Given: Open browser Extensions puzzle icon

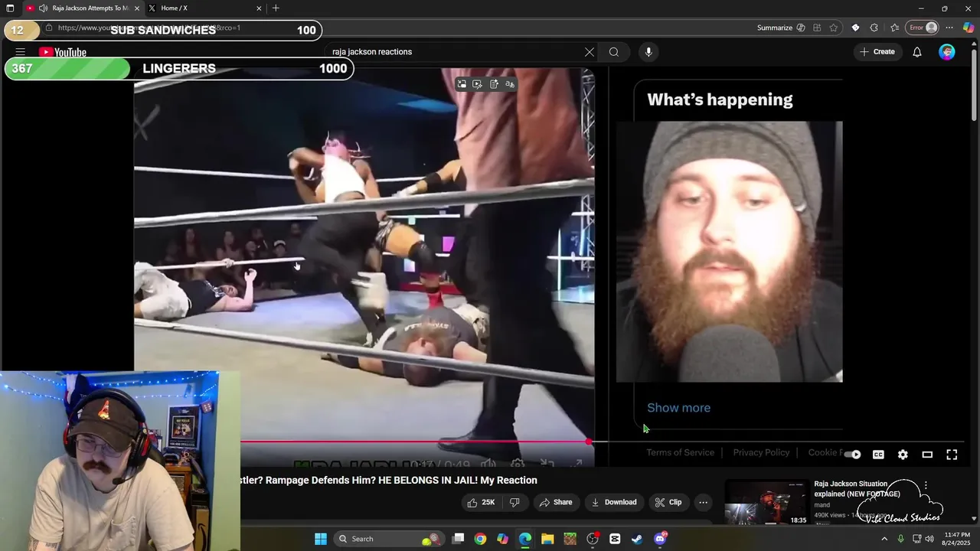Looking at the screenshot, I should click(874, 28).
